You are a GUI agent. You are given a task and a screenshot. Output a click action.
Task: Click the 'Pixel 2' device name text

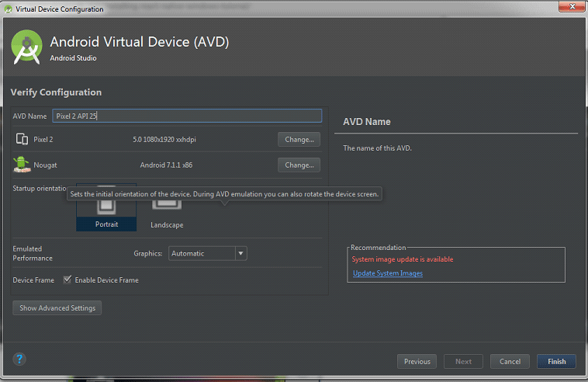43,139
